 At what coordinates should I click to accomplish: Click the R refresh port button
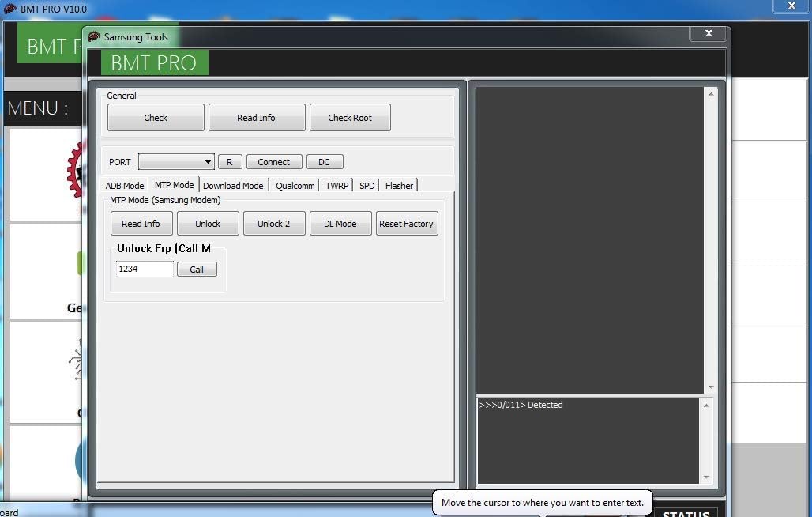pos(229,162)
